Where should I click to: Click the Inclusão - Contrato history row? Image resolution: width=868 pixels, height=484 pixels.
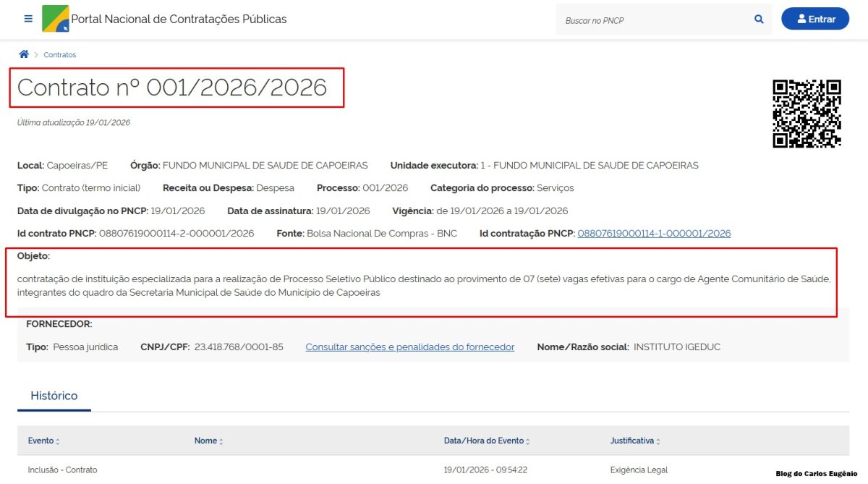[x=62, y=470]
